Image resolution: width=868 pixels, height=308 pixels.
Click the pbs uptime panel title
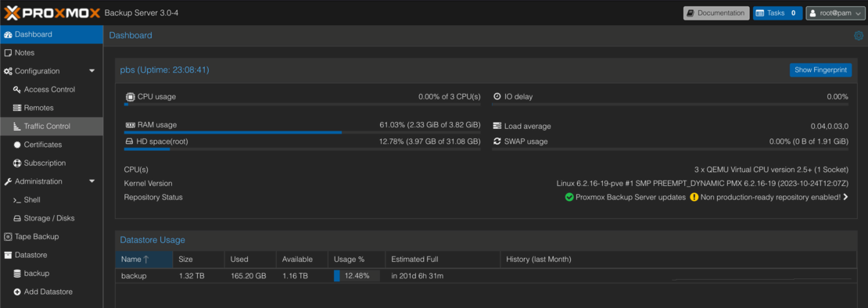coord(164,70)
